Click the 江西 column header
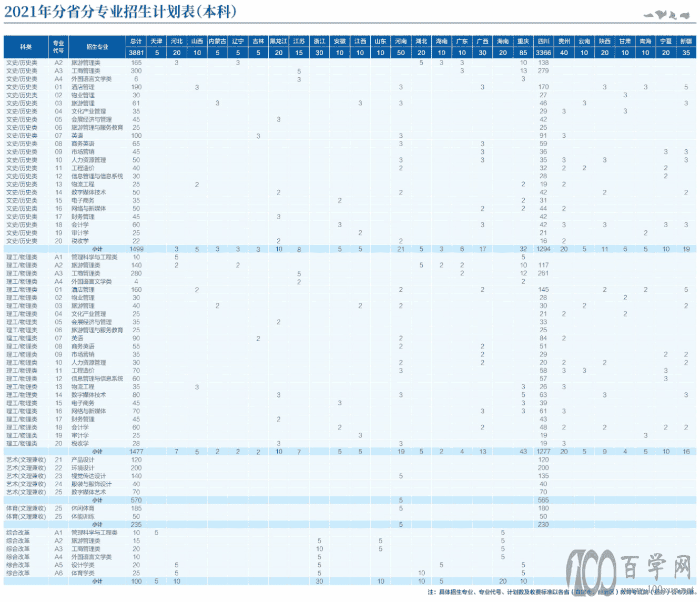700x602 pixels. tap(360, 41)
